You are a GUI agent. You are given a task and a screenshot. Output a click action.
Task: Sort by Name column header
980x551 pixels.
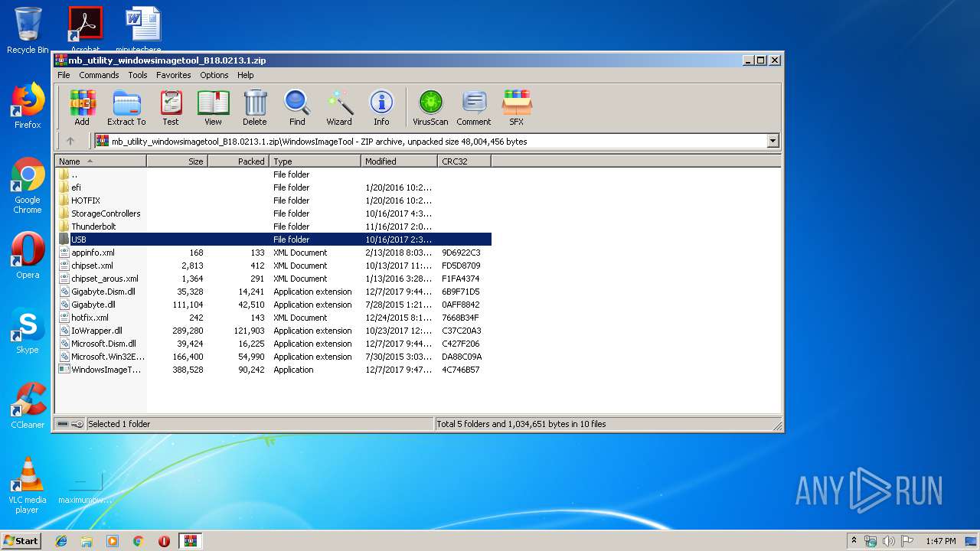pyautogui.click(x=100, y=161)
